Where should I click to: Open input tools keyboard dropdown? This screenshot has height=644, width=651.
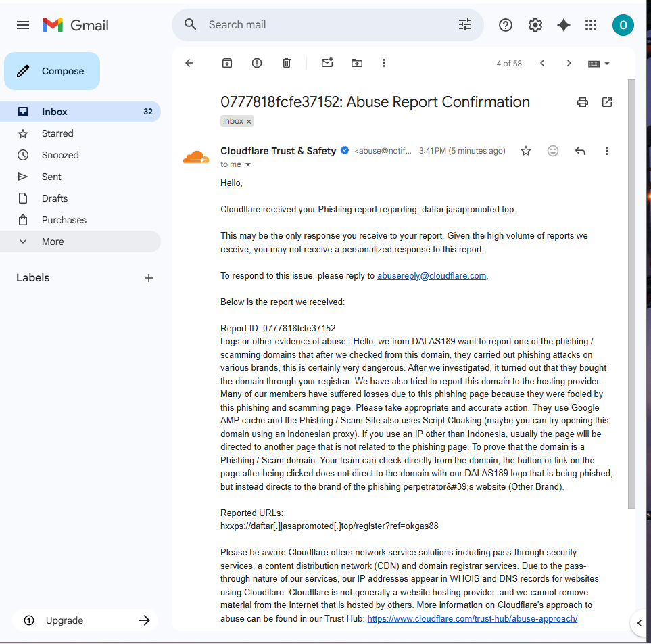click(599, 64)
